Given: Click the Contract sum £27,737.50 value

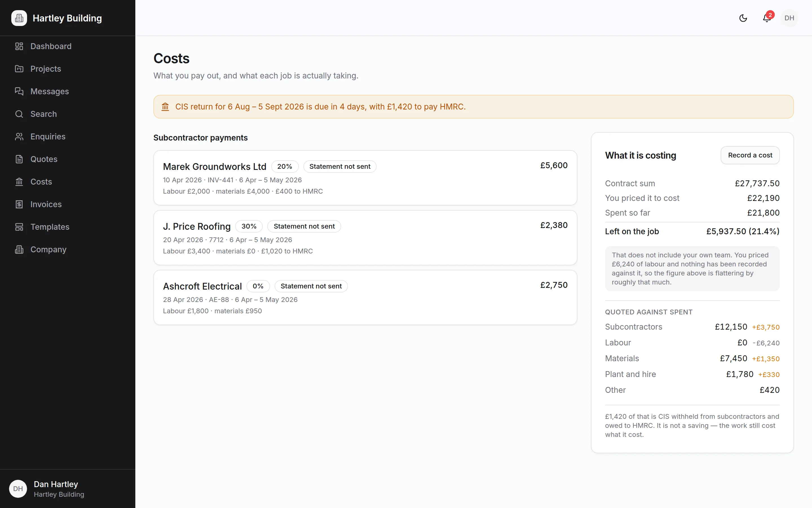Looking at the screenshot, I should pos(757,183).
